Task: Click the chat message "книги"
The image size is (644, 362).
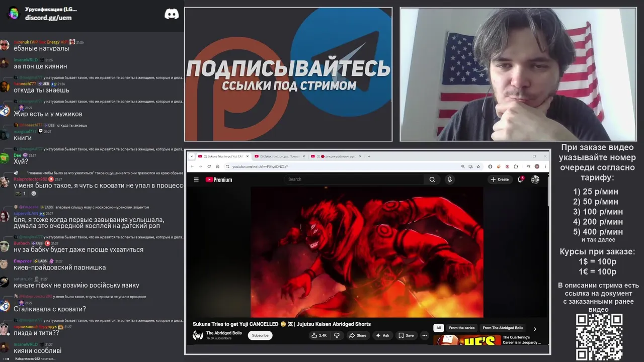Action: [23, 138]
